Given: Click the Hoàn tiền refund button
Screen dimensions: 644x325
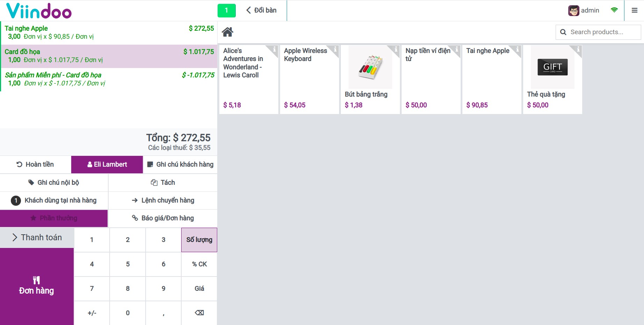Looking at the screenshot, I should [35, 165].
